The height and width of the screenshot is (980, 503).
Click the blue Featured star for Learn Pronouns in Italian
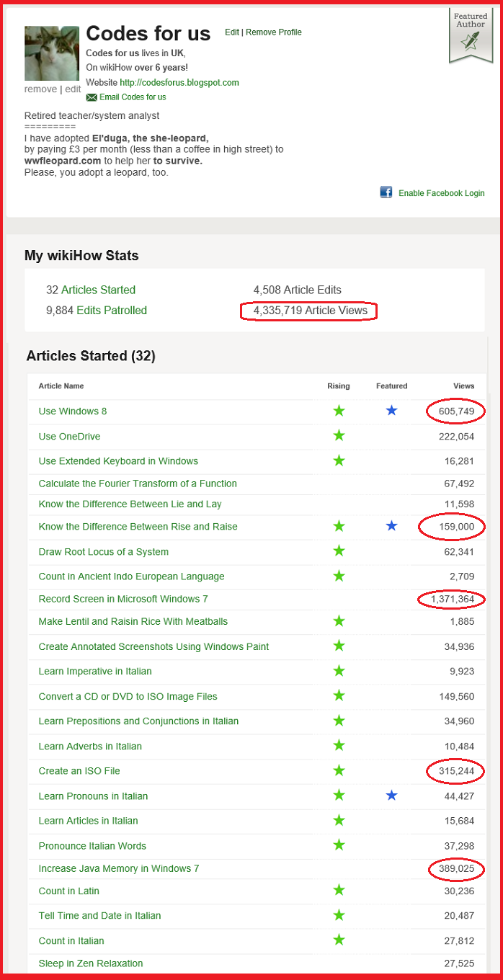coord(391,796)
